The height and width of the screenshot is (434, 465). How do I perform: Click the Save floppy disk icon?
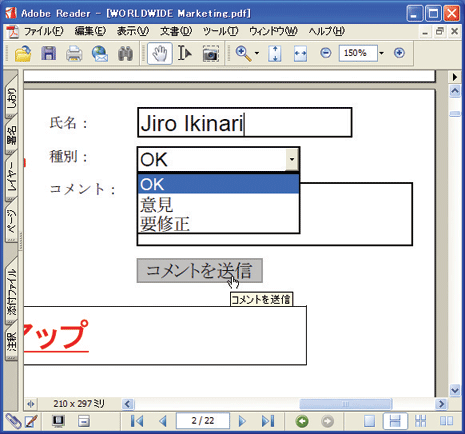pyautogui.click(x=49, y=53)
